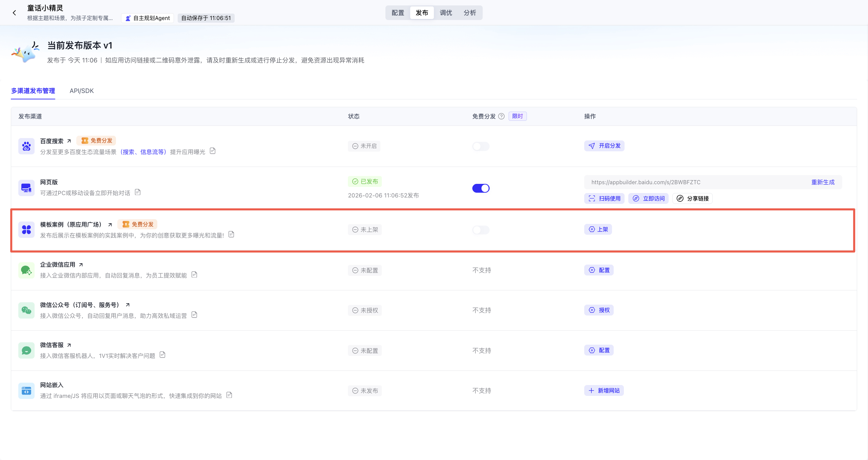Open external link arrow beside 微信公众号

tap(127, 305)
